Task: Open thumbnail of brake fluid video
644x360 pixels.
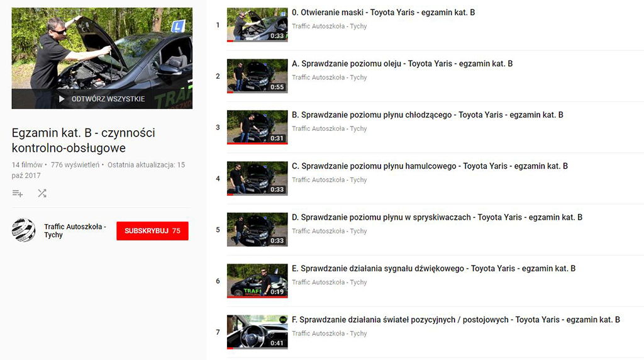Action: [257, 179]
